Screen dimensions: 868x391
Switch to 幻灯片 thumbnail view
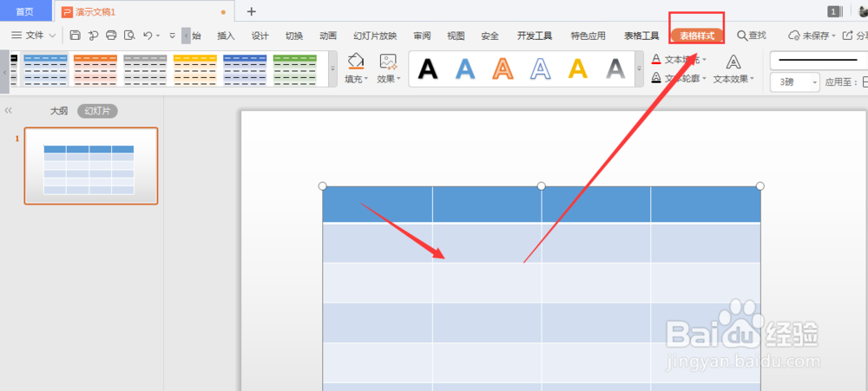point(97,111)
